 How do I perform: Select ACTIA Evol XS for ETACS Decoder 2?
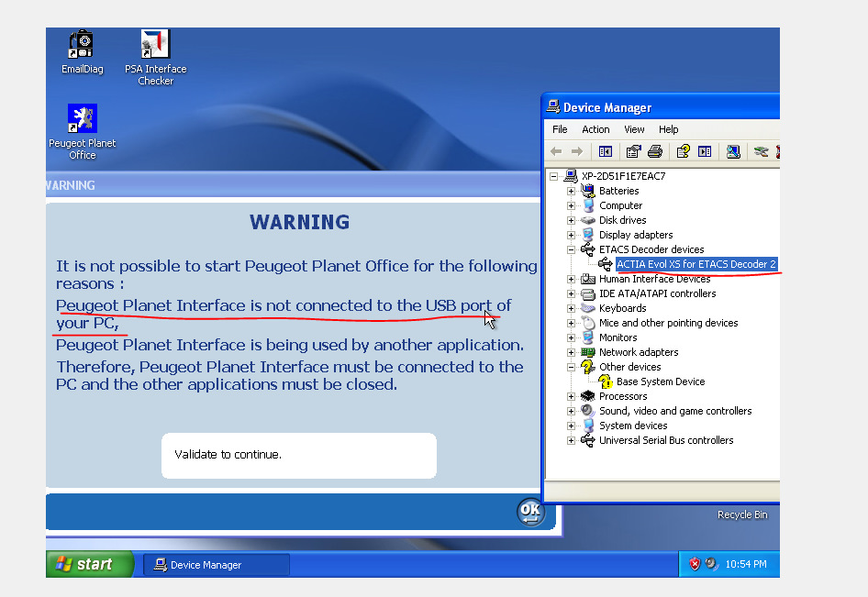[x=696, y=264]
